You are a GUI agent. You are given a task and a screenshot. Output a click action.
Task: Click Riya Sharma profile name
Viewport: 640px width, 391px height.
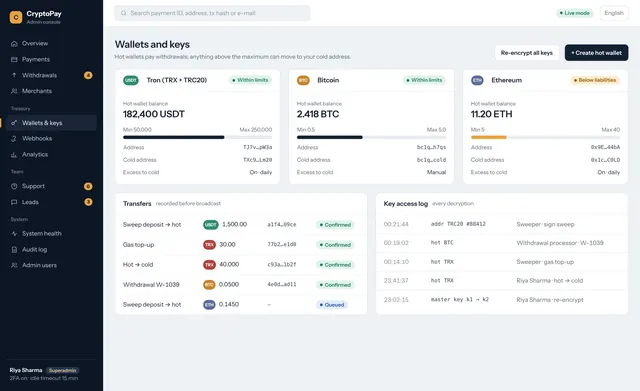coord(26,370)
